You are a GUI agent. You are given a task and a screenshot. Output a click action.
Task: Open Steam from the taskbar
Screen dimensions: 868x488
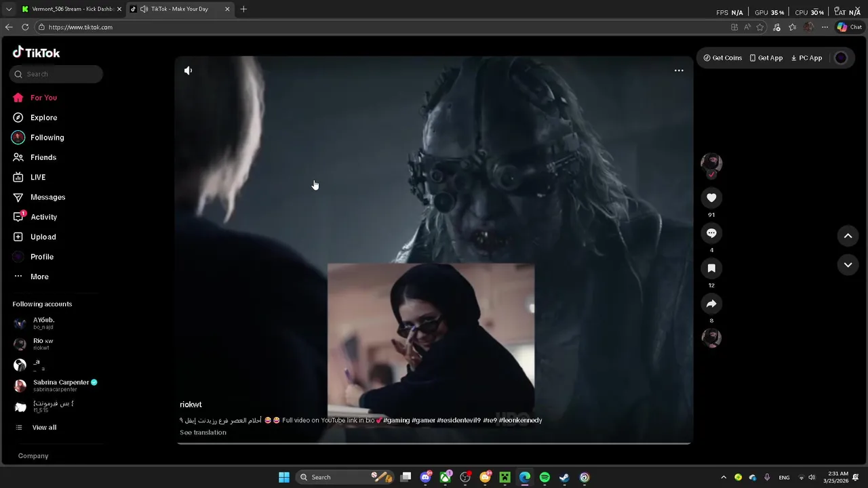[x=564, y=477]
